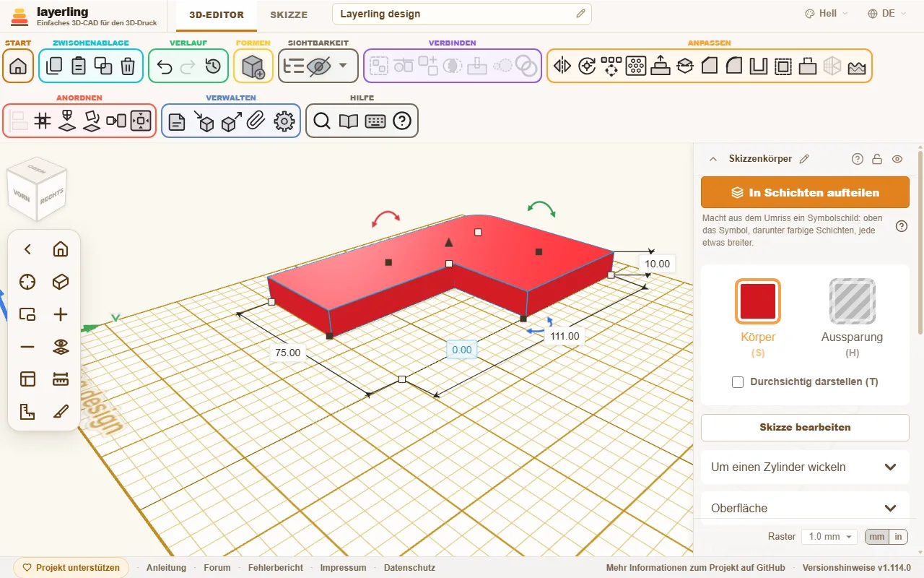
Task: Click the Start home icon in the toolbar
Action: [x=18, y=66]
